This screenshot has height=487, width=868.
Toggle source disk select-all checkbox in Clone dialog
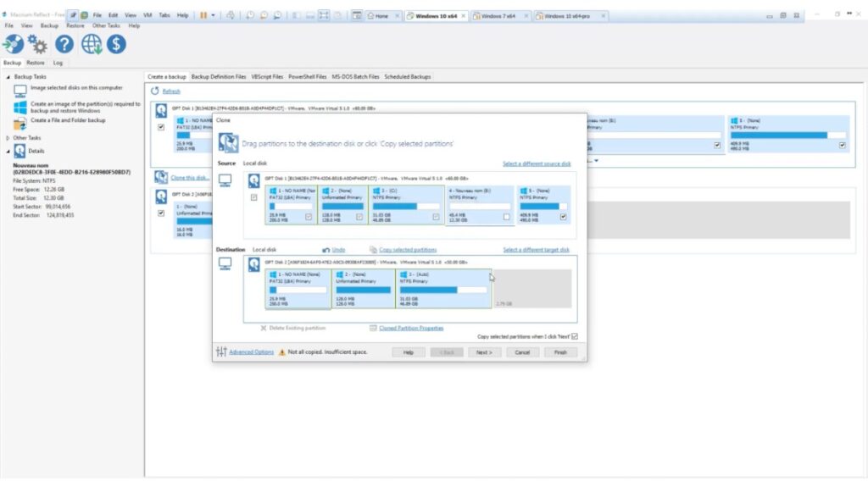click(254, 197)
